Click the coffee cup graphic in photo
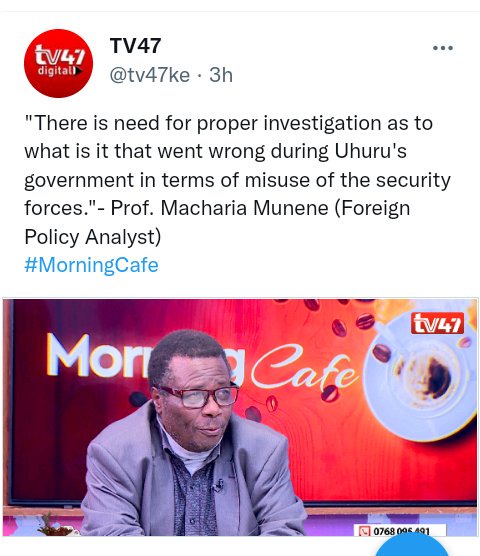Viewport: 480px width, 556px height. click(x=421, y=377)
